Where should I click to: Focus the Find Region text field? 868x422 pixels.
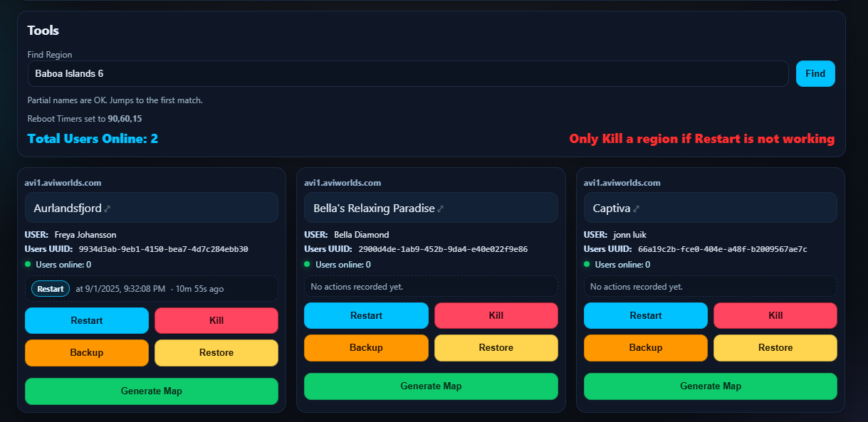(x=407, y=74)
